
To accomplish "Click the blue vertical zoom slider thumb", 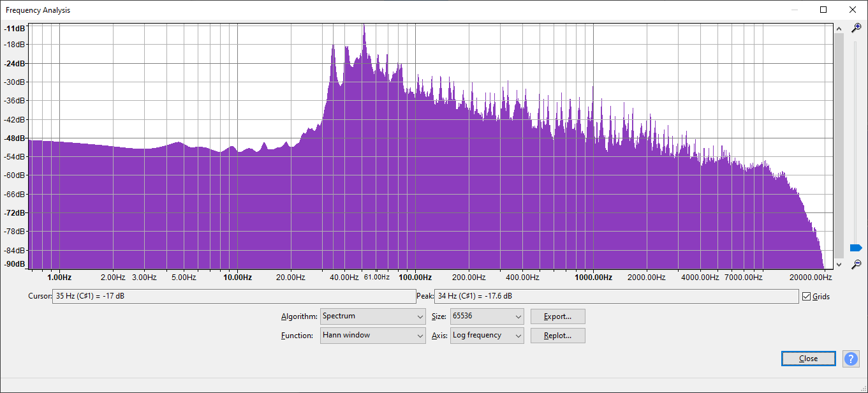I will pos(856,248).
